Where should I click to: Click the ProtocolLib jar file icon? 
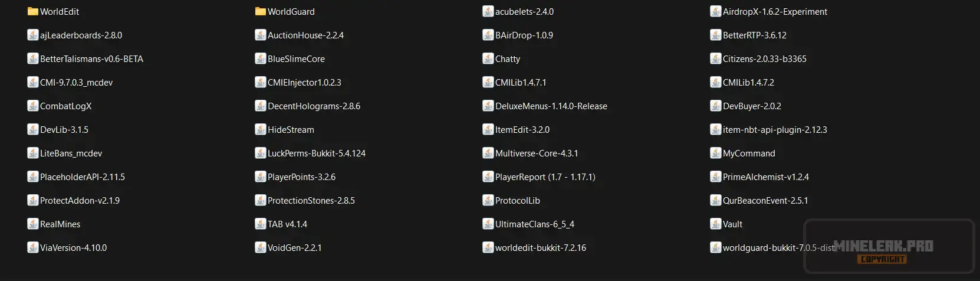point(488,200)
